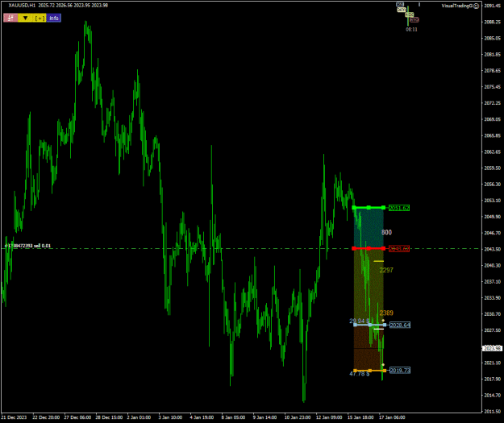Click the 2011.50 price scale value

coord(493,412)
